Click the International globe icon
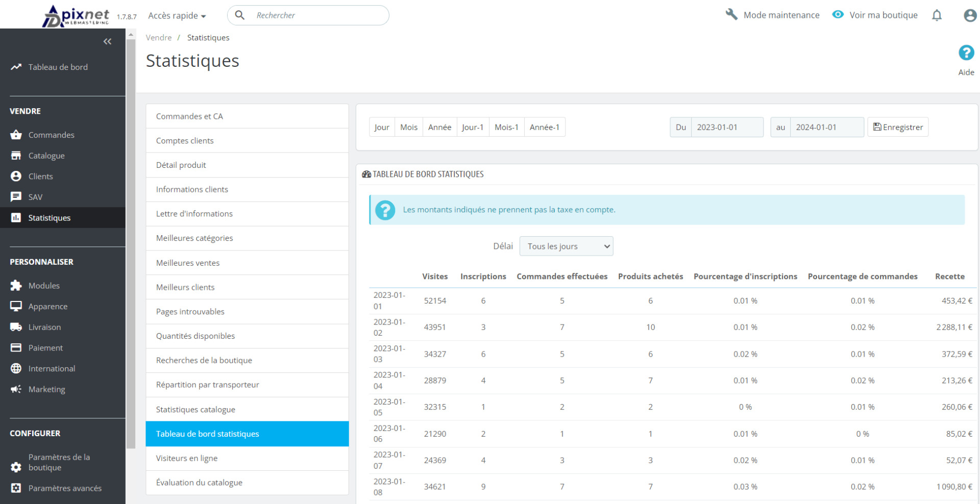This screenshot has width=980, height=504. (16, 368)
